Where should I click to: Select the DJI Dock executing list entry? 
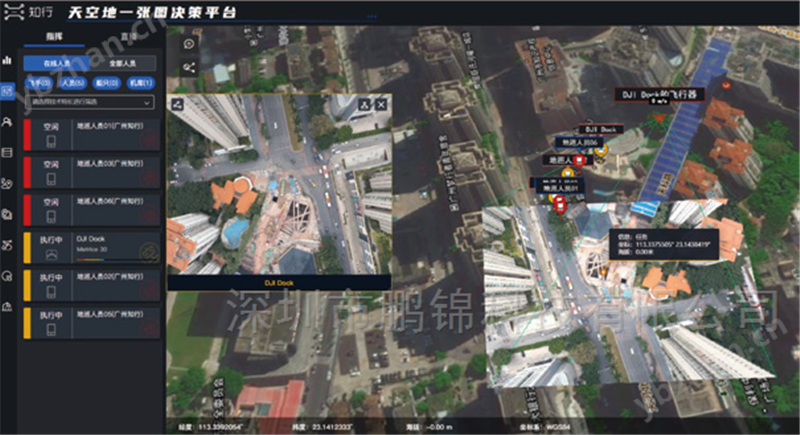pyautogui.click(x=90, y=245)
